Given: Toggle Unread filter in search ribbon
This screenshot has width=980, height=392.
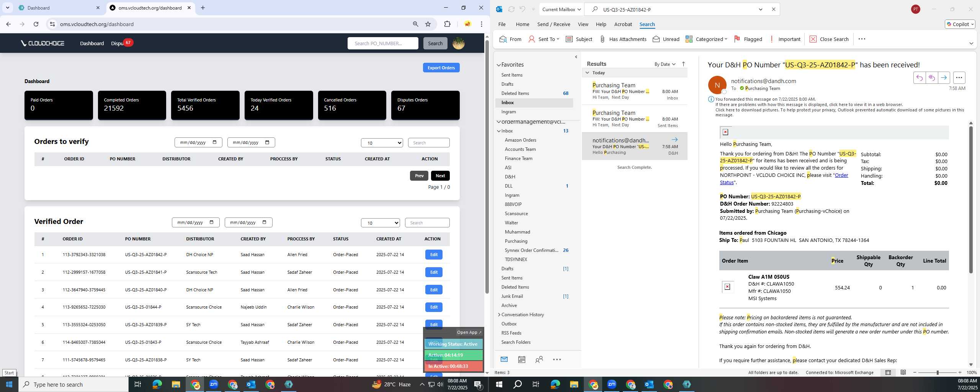Looking at the screenshot, I should [666, 39].
